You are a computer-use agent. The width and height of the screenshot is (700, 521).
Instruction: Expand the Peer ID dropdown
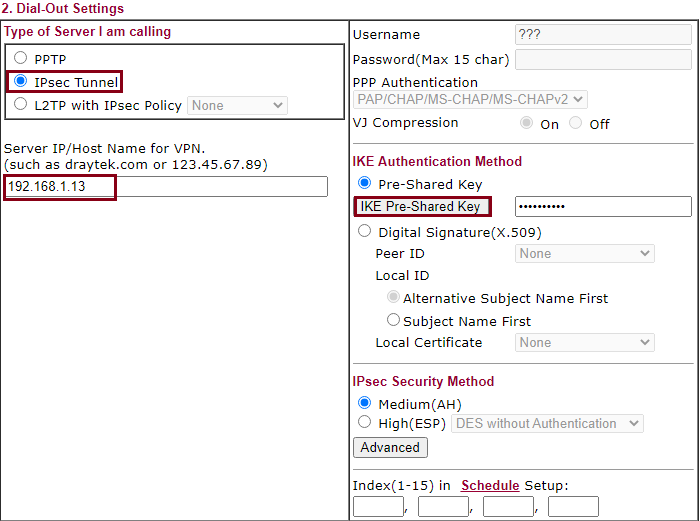[x=585, y=254]
